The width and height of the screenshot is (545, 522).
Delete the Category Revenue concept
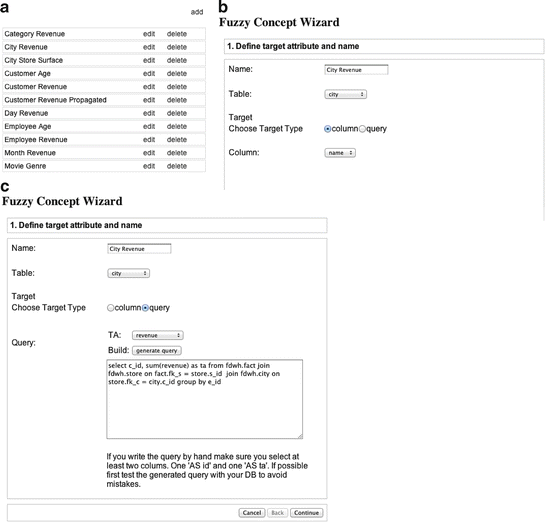click(x=177, y=34)
